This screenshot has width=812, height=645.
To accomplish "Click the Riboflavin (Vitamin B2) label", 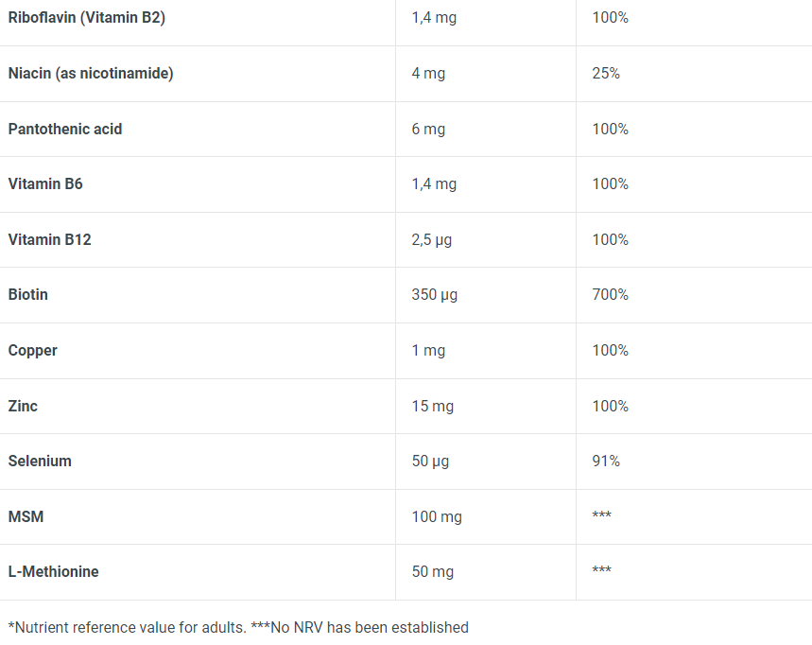I will point(86,17).
